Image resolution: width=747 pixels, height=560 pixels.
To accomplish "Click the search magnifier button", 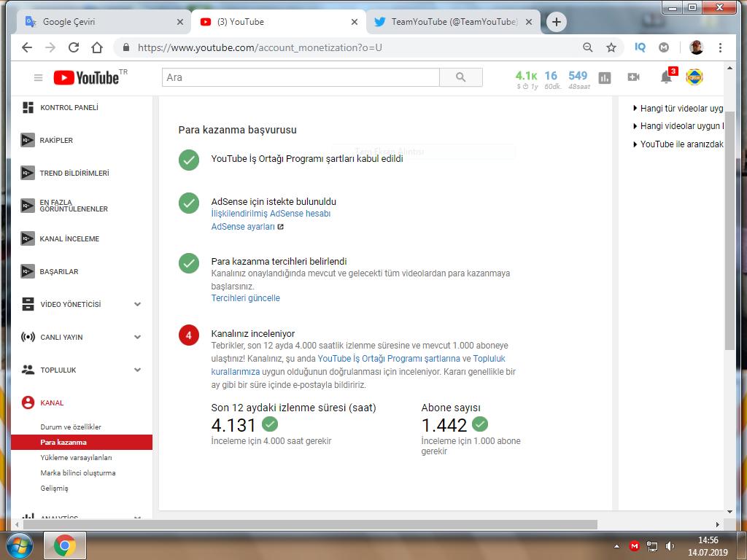I will click(x=461, y=77).
